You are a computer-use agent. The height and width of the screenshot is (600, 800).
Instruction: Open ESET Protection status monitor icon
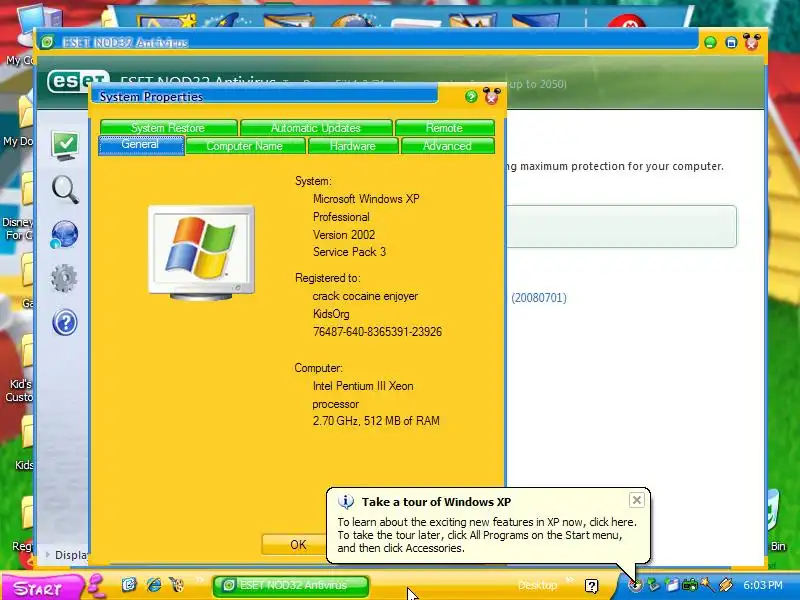tap(65, 146)
